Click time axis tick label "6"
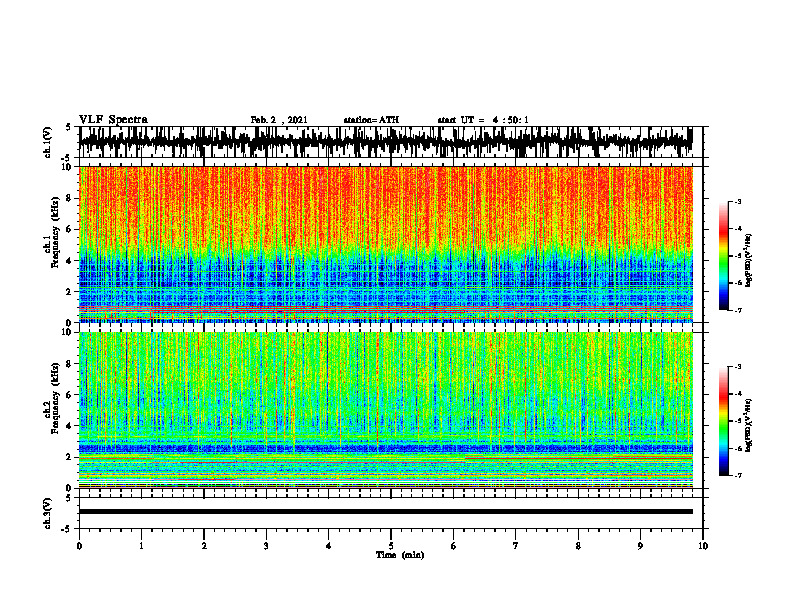This screenshot has width=792, height=612. tap(454, 546)
